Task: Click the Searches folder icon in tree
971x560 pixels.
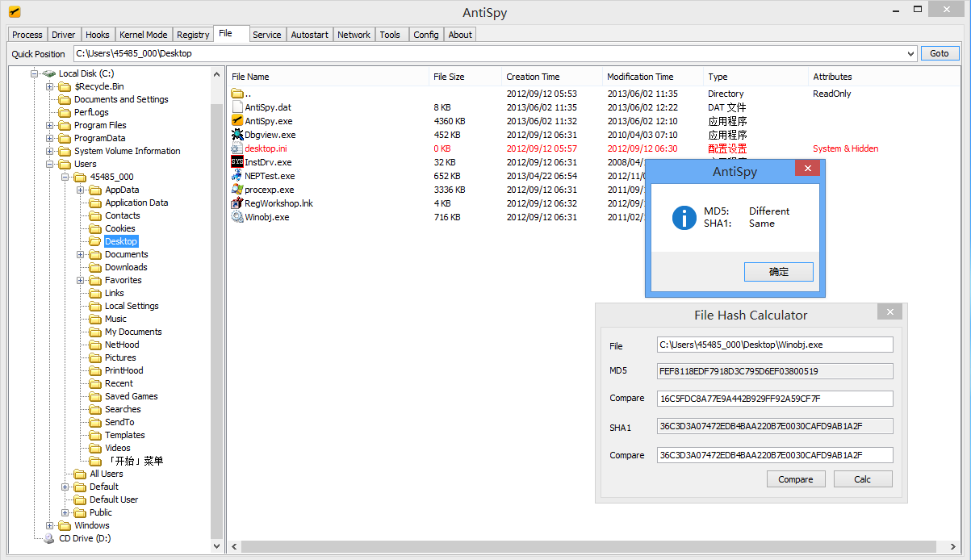Action: pyautogui.click(x=96, y=409)
